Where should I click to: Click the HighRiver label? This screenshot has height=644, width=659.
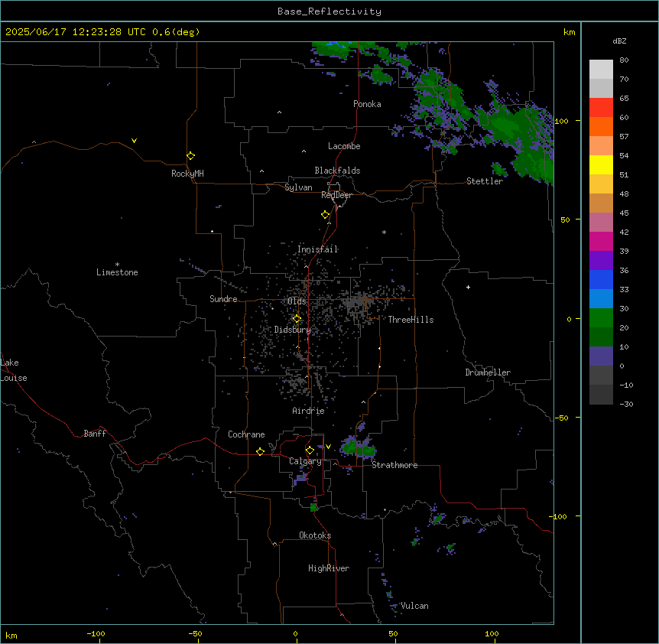point(329,568)
